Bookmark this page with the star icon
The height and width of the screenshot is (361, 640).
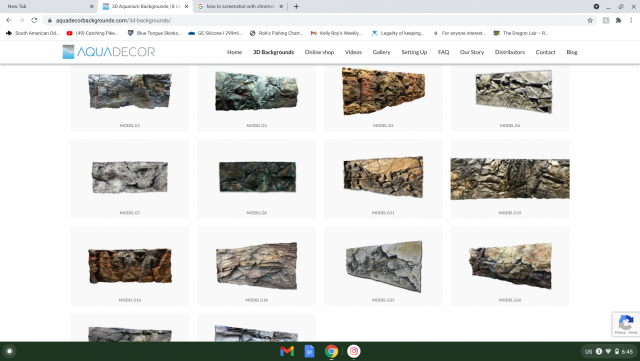click(590, 20)
